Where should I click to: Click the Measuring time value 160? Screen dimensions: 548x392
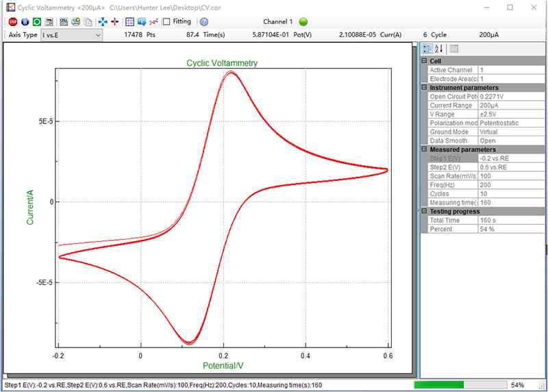point(485,202)
